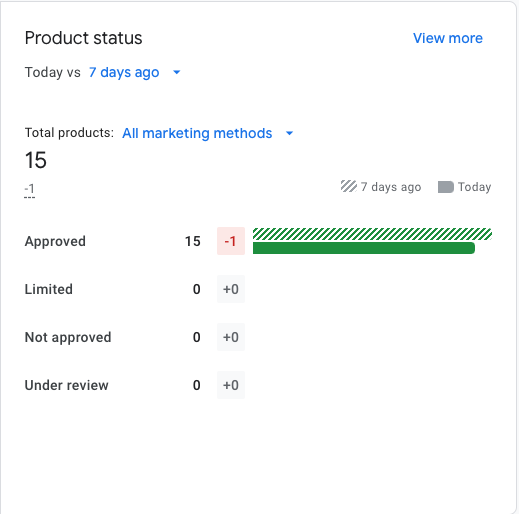Click the red -1 Approved change badge
519x514 pixels.
coord(231,241)
